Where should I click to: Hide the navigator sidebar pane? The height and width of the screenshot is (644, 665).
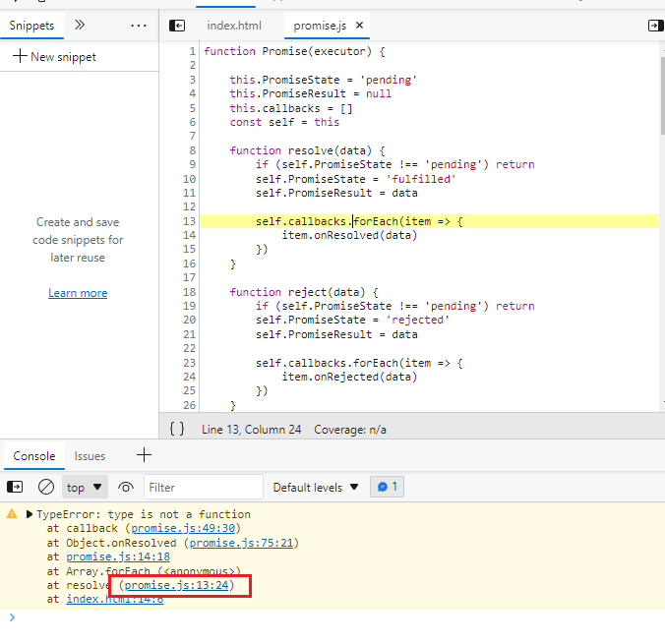(x=177, y=26)
